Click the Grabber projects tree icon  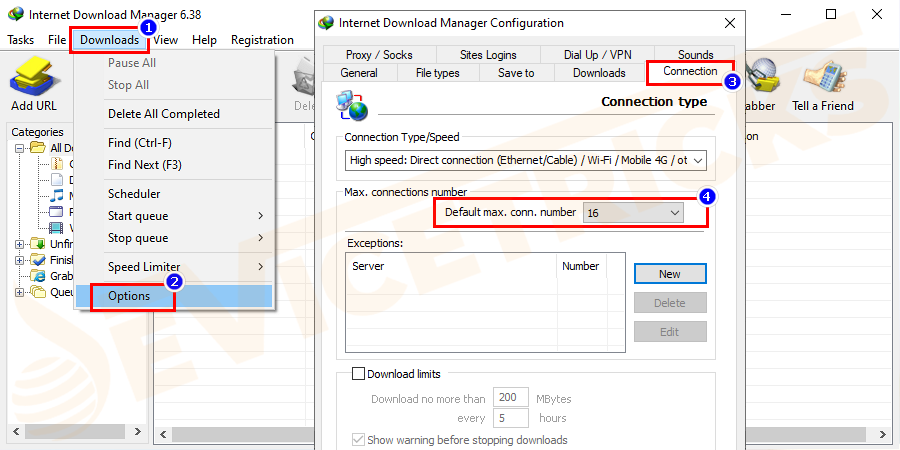[x=38, y=276]
